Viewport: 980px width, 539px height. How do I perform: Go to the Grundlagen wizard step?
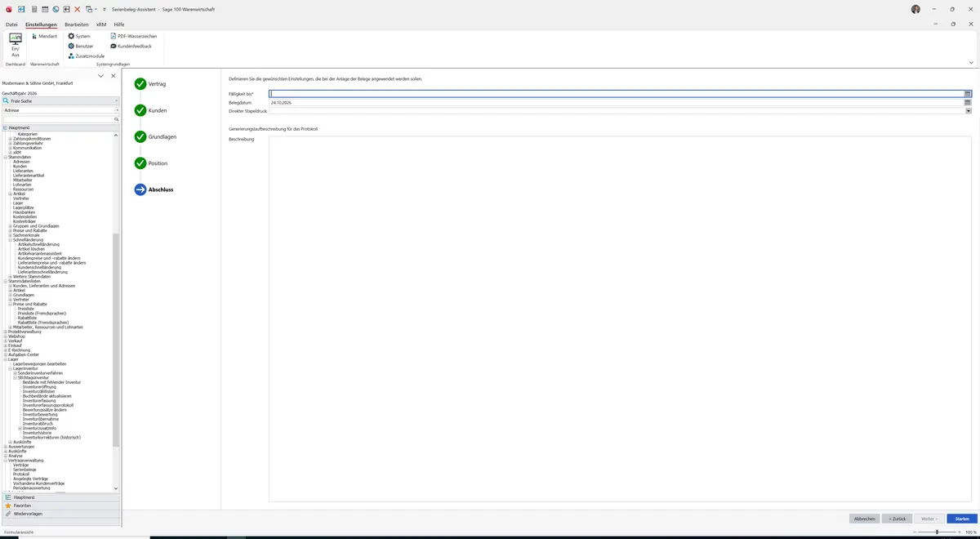pyautogui.click(x=156, y=136)
